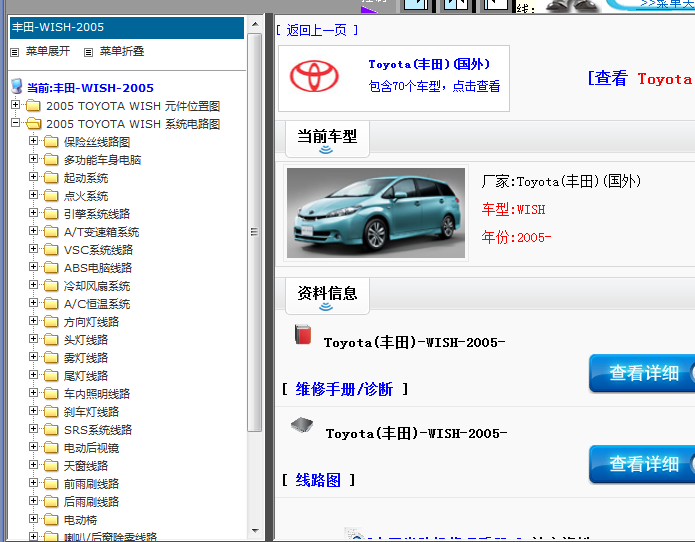Expand all menus with 菜单展开
Viewport: 695px width, 542px height.
48,51
